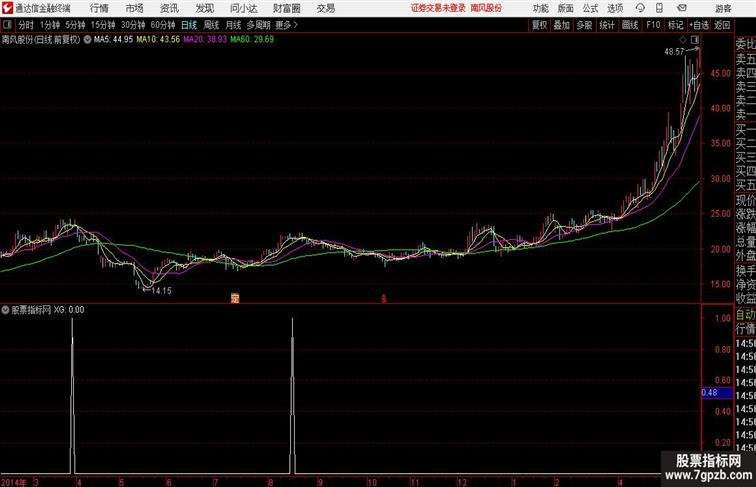The image size is (756, 487).
Task: Click the blue 0.48 axis value tag
Action: pyautogui.click(x=716, y=393)
